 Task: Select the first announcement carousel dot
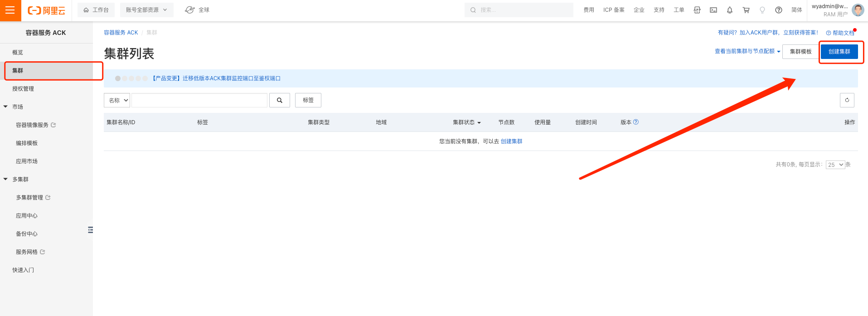click(118, 78)
